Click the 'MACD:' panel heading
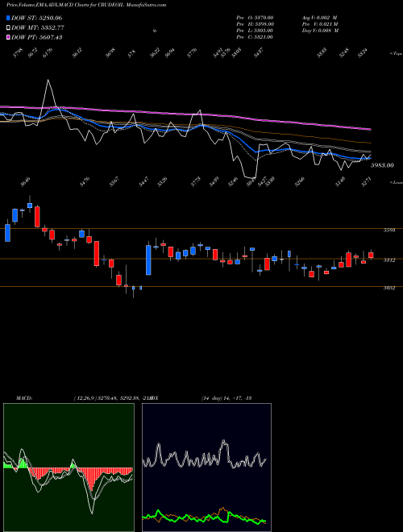This screenshot has height=532, width=403. [x=24, y=398]
